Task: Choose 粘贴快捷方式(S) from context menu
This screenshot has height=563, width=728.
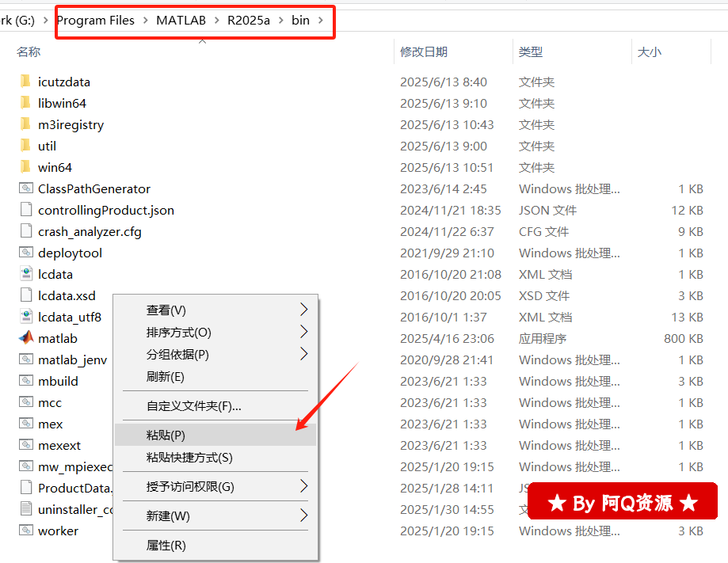Action: pos(215,458)
